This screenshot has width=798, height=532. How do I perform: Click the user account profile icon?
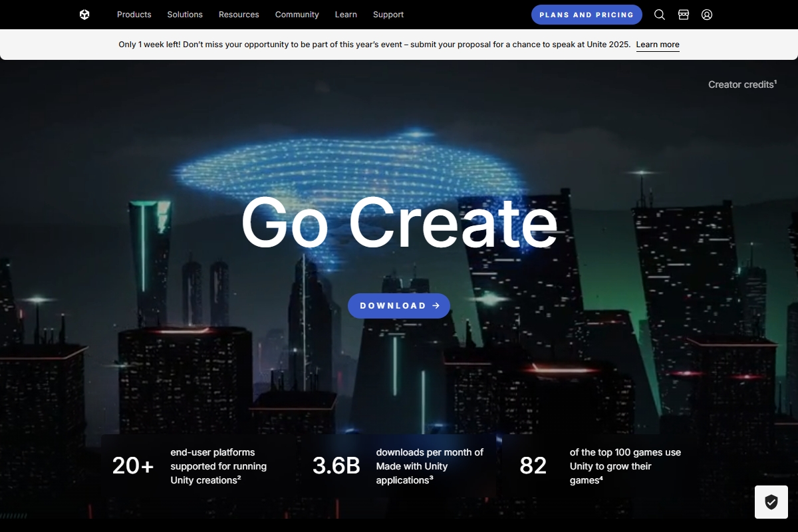click(707, 15)
